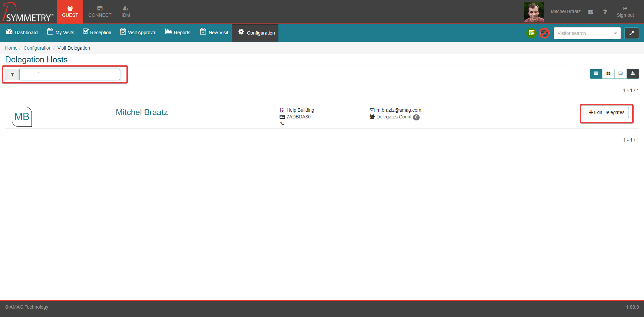Click the phone icon in host row
Image resolution: width=644 pixels, height=317 pixels.
pyautogui.click(x=282, y=123)
